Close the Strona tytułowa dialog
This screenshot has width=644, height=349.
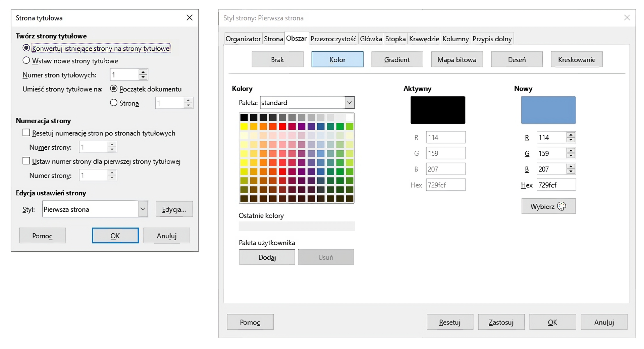pyautogui.click(x=190, y=18)
